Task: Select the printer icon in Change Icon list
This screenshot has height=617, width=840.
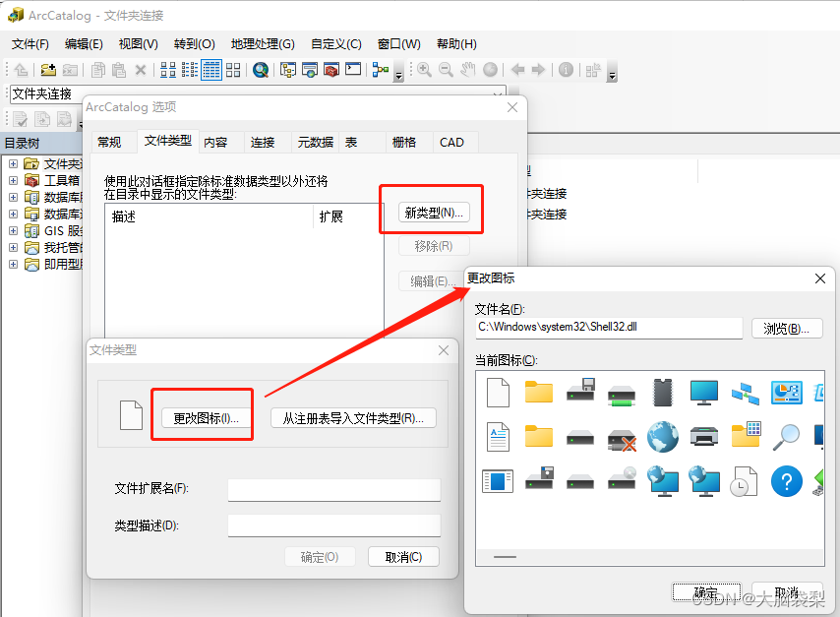Action: coord(704,437)
